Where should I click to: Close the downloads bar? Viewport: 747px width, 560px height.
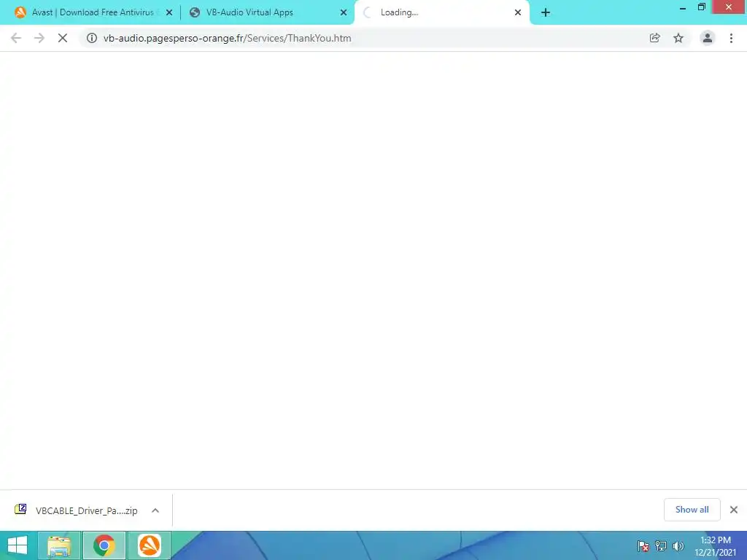(734, 510)
